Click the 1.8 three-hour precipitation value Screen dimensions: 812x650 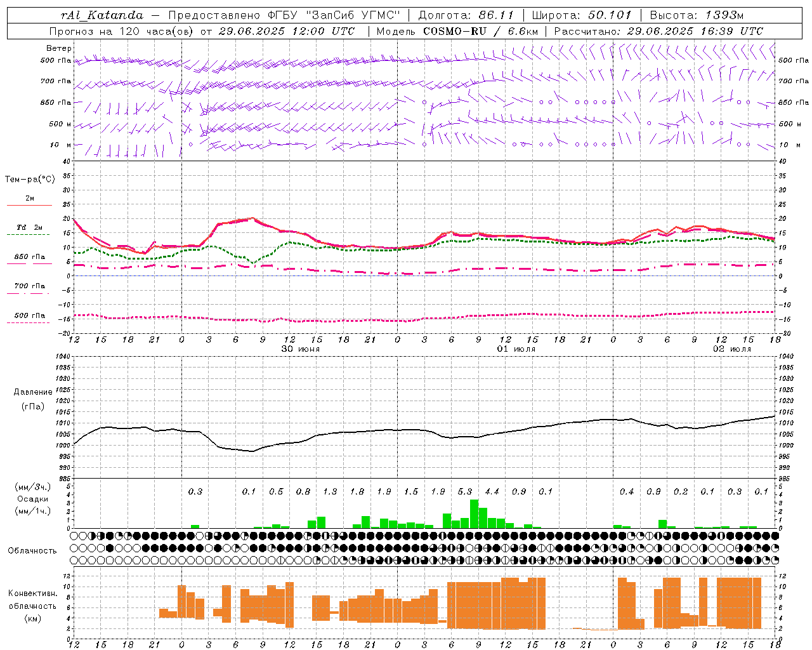pos(357,491)
